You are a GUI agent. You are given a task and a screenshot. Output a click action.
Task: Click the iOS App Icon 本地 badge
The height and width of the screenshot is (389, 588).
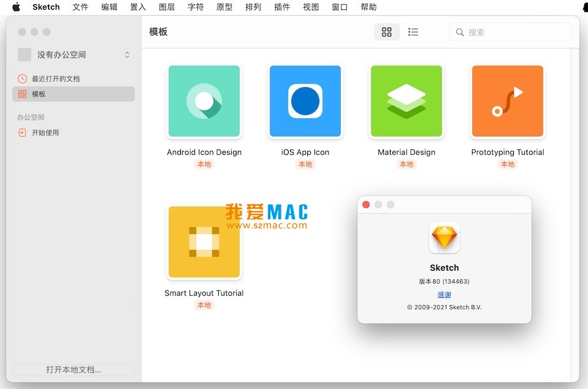coord(305,164)
